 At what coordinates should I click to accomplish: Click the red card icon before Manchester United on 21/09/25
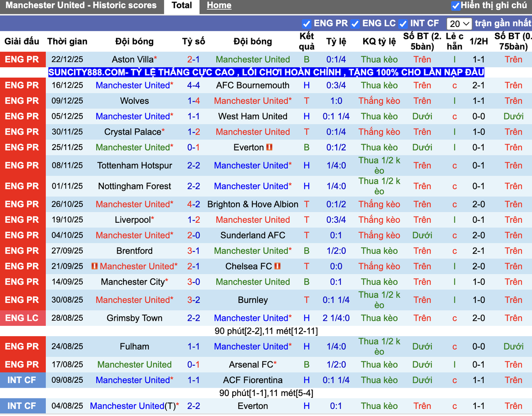pyautogui.click(x=95, y=266)
